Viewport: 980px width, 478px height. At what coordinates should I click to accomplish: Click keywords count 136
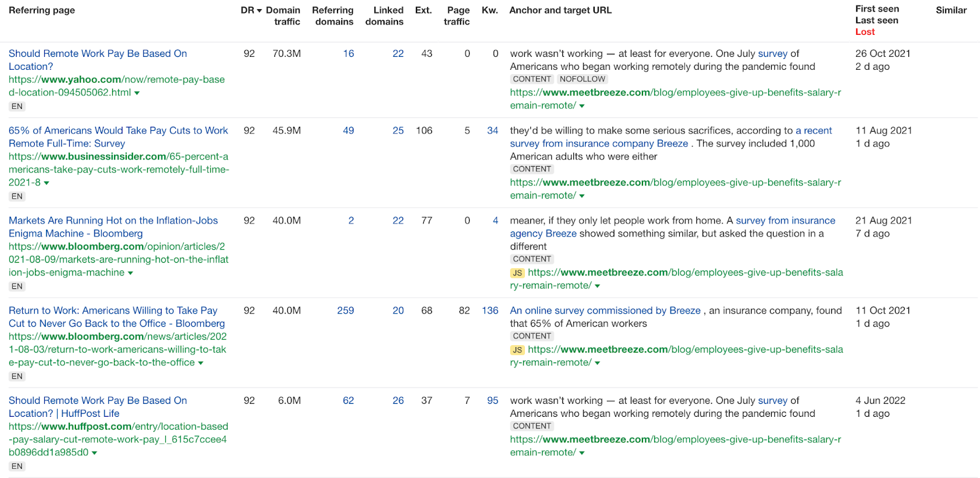point(490,311)
